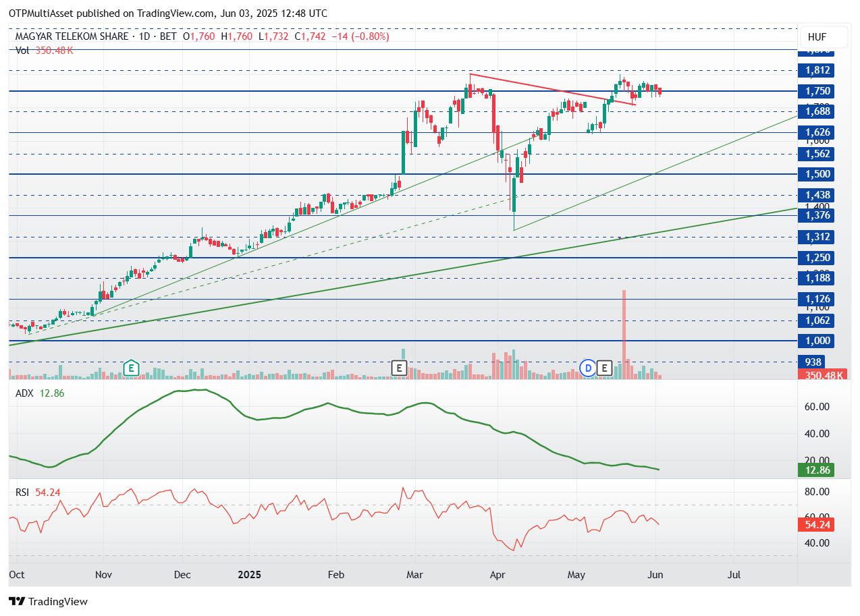The image size is (860, 616).
Task: Select the earnings marker beside the dividend marker
Action: pos(605,368)
